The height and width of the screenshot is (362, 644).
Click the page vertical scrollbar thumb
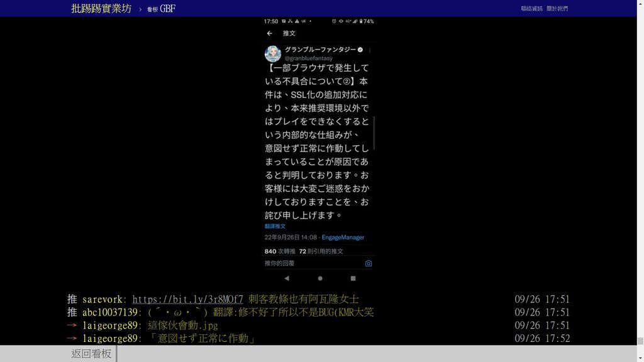click(640, 341)
